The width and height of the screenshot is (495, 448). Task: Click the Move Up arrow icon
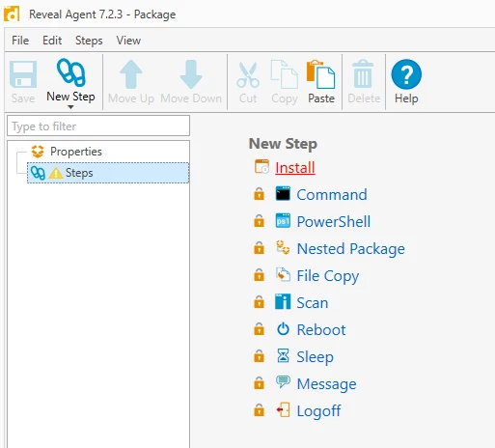point(131,74)
